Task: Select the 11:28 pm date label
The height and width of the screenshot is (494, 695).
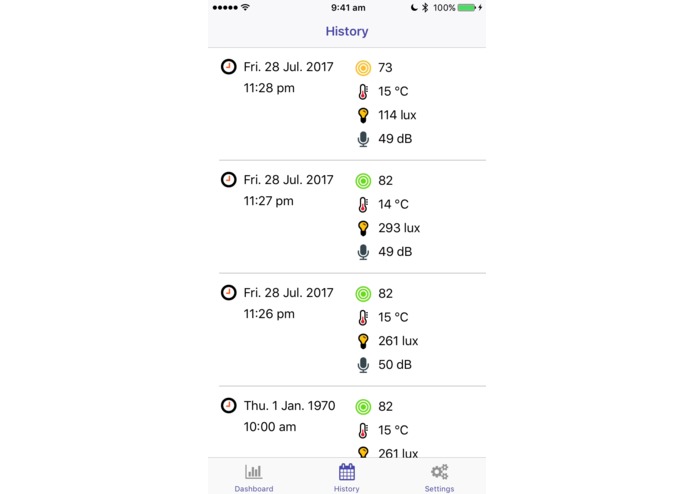Action: click(x=289, y=67)
